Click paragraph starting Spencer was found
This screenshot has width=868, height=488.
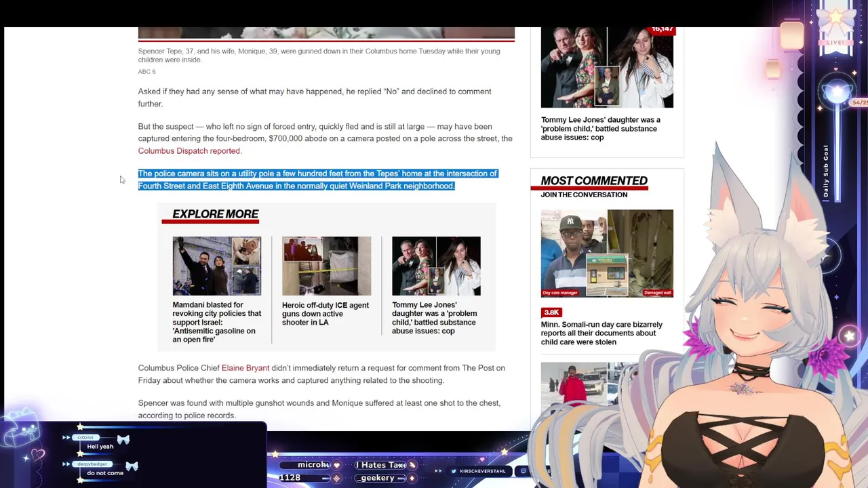click(x=319, y=409)
